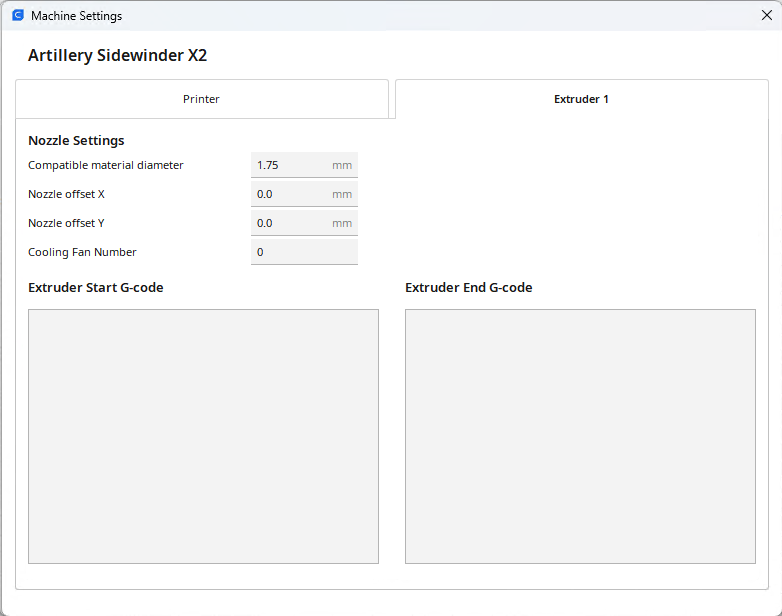Click the mm unit beside Nozzle offset X
Screen dimensions: 782x616
click(x=342, y=194)
